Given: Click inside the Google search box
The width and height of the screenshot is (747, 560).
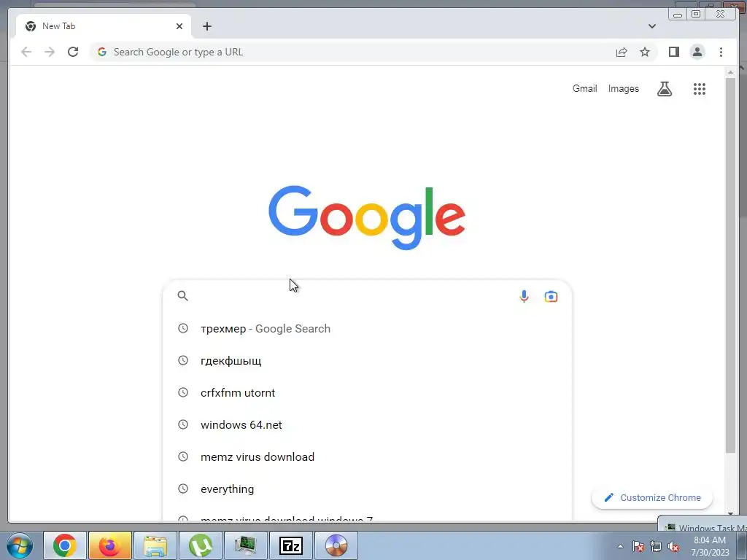Looking at the screenshot, I should click(x=352, y=296).
